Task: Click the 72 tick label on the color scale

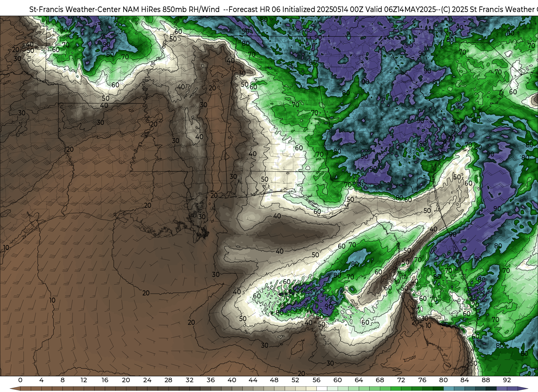Action: (401, 380)
